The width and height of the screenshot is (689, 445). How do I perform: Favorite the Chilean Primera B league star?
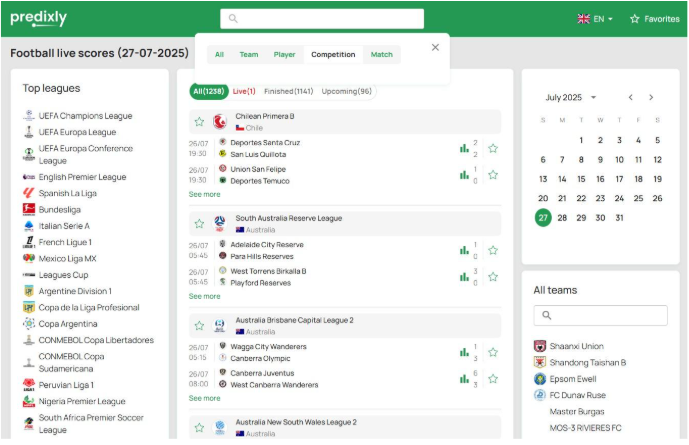pos(199,122)
